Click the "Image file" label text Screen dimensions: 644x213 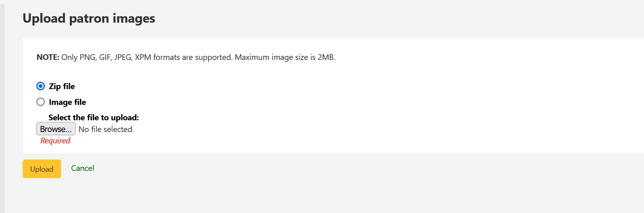click(67, 102)
